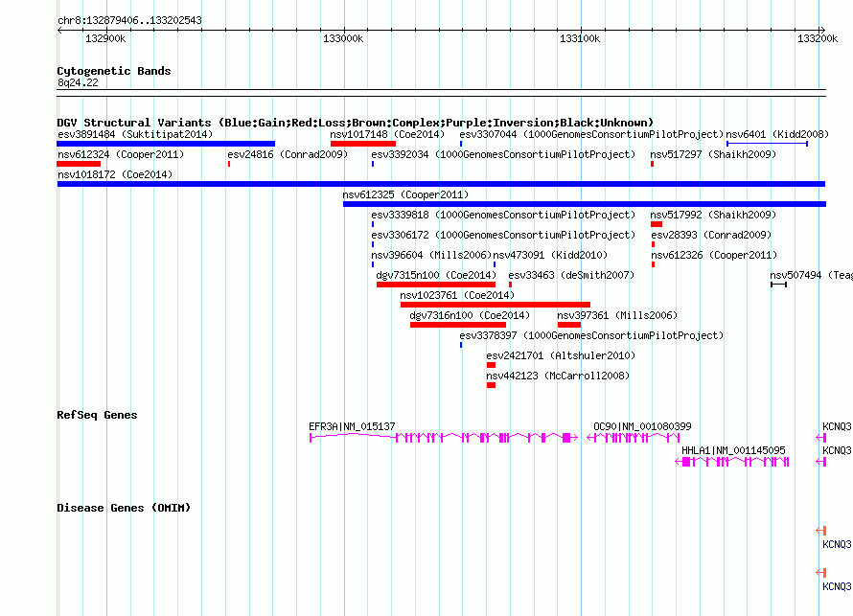Select the esv3306172 variant label

503,235
